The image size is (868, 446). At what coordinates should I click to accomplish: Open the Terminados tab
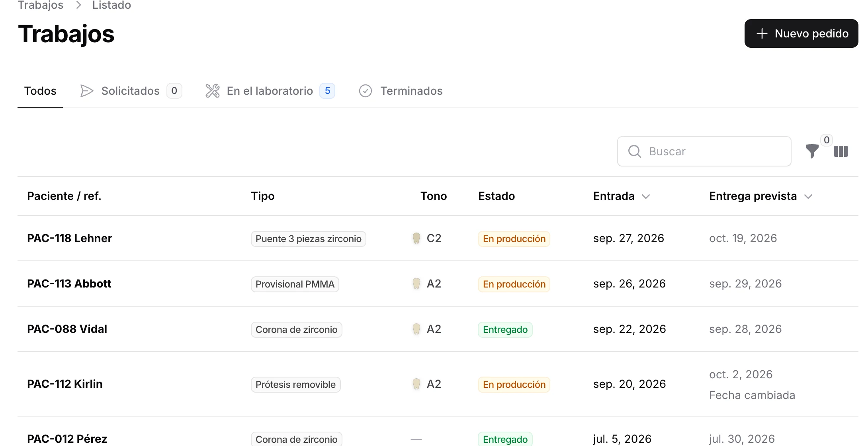(401, 91)
